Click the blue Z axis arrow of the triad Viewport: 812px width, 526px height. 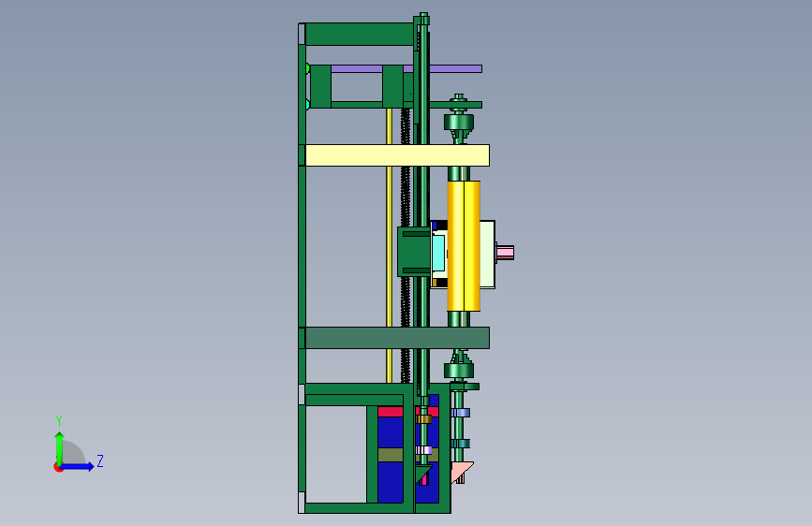[78, 466]
